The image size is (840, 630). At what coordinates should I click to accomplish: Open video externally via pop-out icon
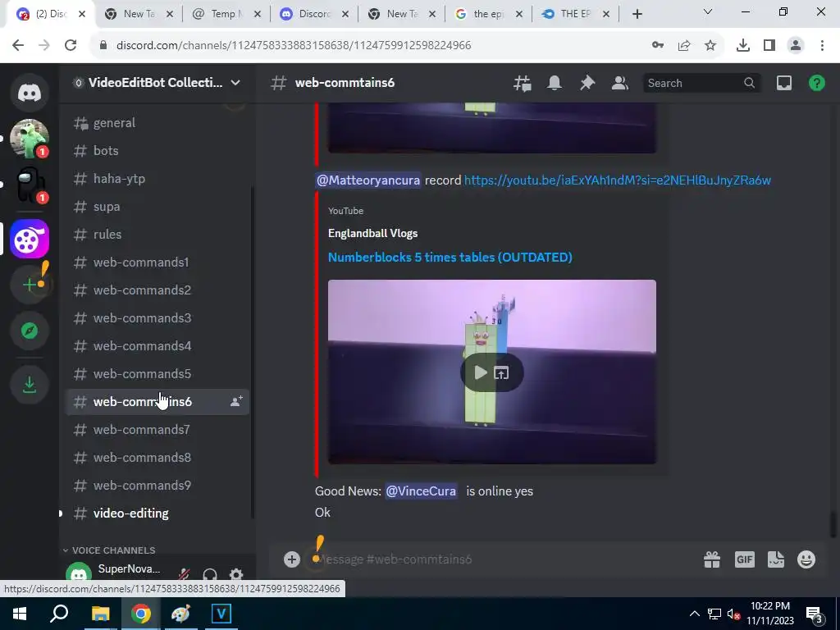click(501, 373)
